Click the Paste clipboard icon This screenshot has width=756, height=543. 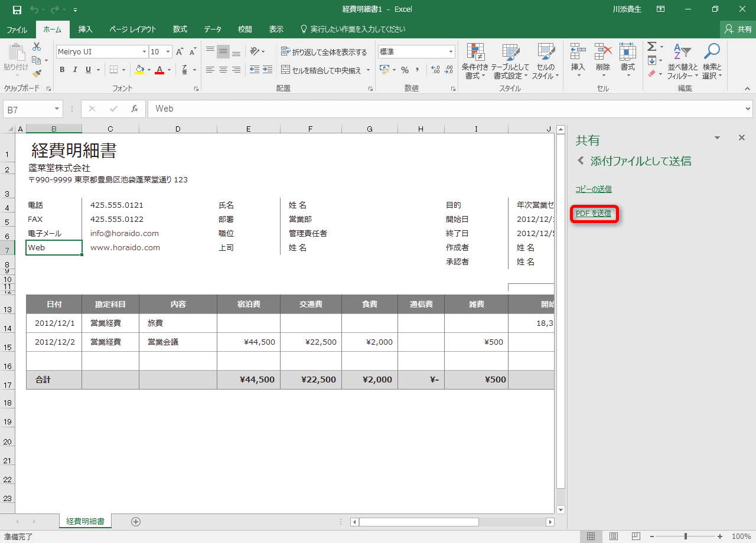coord(16,51)
